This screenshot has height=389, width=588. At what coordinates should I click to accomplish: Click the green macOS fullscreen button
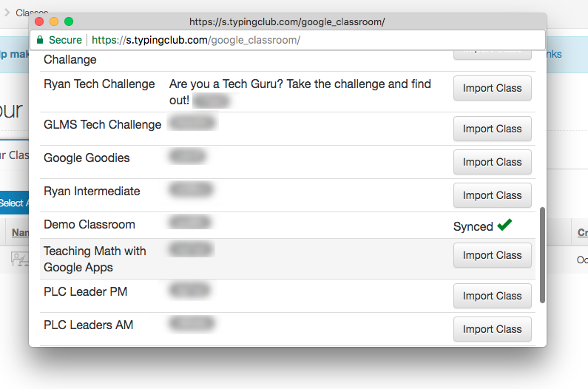pos(69,22)
